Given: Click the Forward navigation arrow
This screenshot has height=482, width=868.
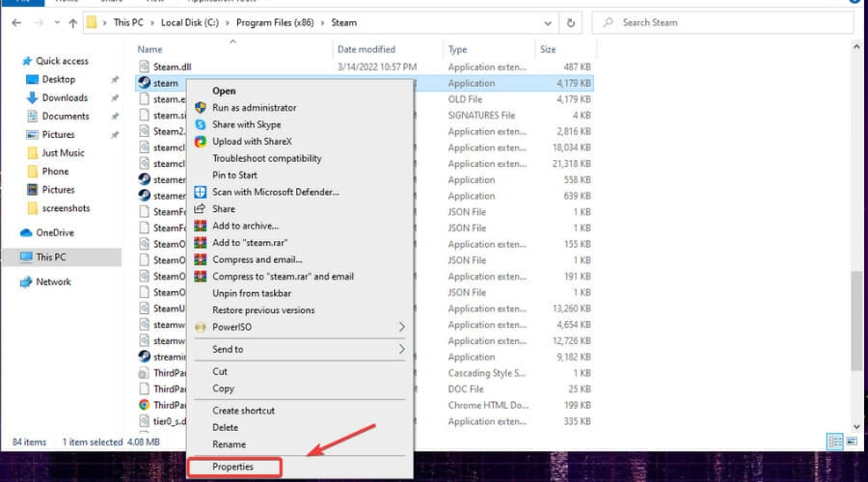Looking at the screenshot, I should pos(39,23).
